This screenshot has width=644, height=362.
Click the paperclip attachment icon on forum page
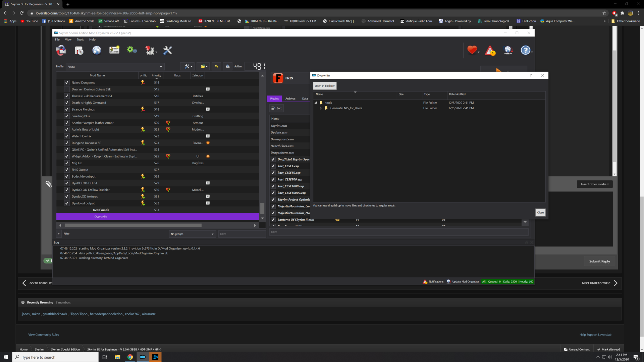[49, 184]
